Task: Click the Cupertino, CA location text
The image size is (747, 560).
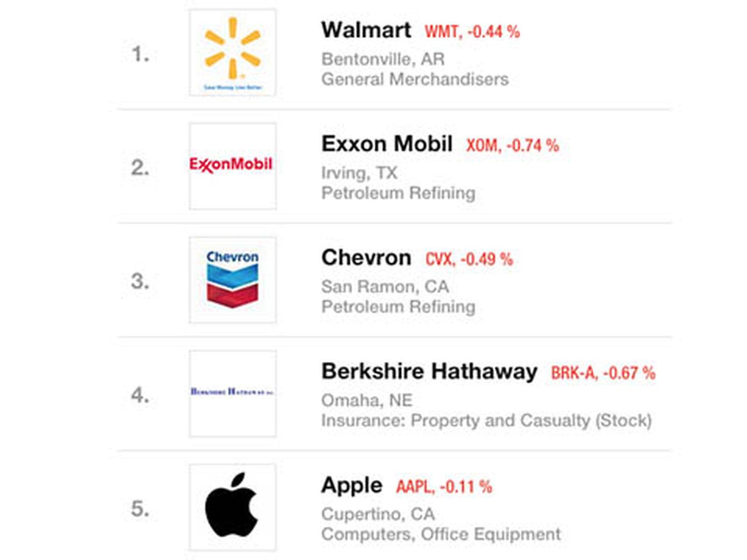Action: point(378,514)
